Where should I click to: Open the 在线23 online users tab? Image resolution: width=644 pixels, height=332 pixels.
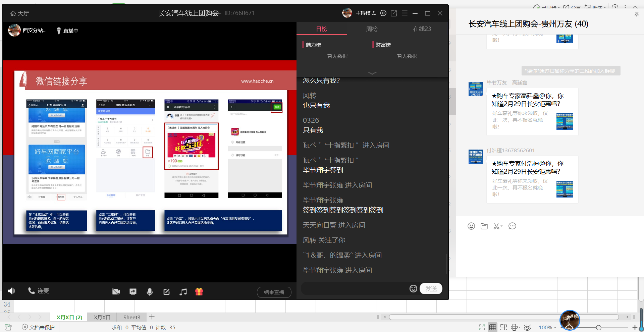coord(422,29)
